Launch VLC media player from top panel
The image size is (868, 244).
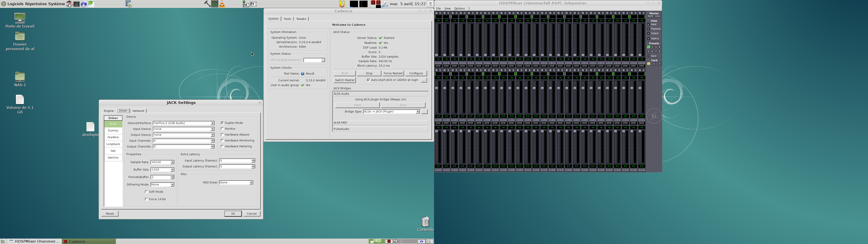(x=222, y=4)
